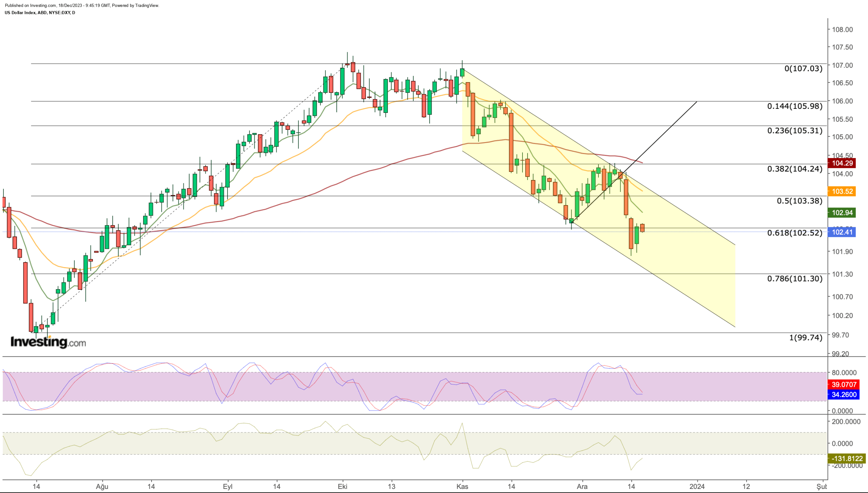Select the 0(107.03) Fibonacci level label
Viewport: 868px width, 493px height.
[x=803, y=68]
